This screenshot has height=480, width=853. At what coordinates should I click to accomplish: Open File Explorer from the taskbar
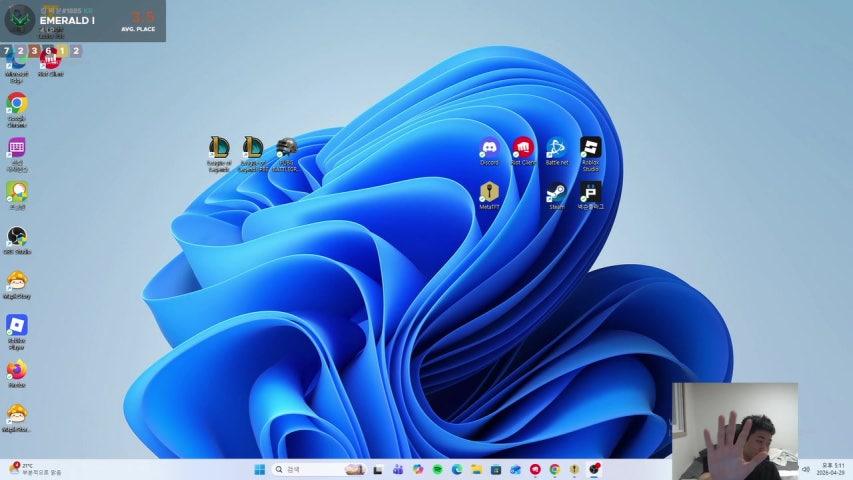tap(477, 469)
